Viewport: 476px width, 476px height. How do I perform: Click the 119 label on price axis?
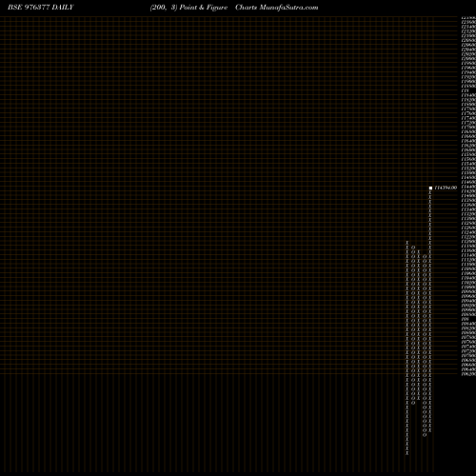(x=466, y=90)
